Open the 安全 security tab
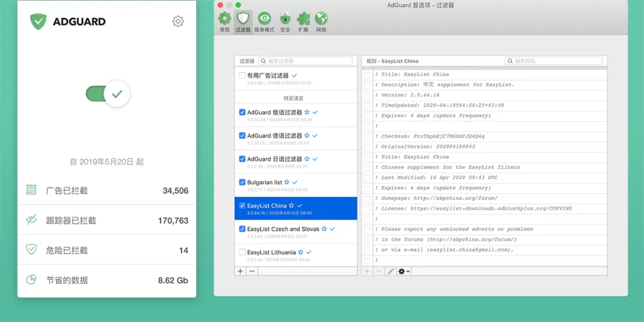 pyautogui.click(x=285, y=22)
